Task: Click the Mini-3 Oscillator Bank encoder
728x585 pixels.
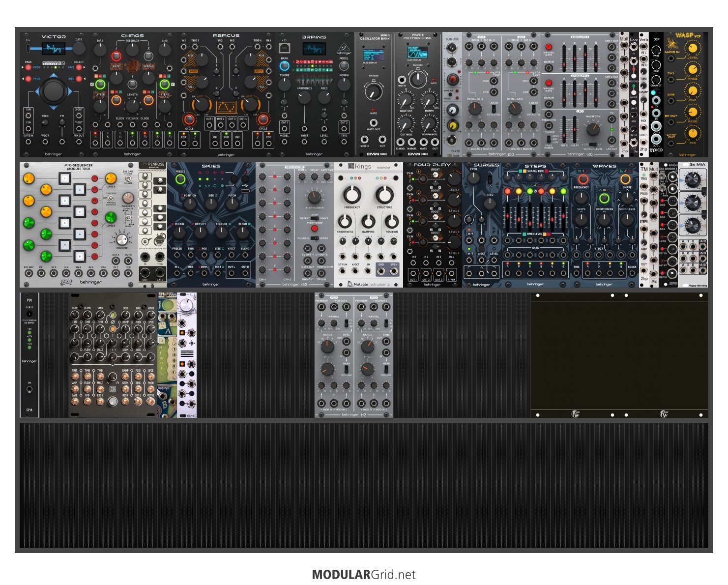Action: click(373, 91)
